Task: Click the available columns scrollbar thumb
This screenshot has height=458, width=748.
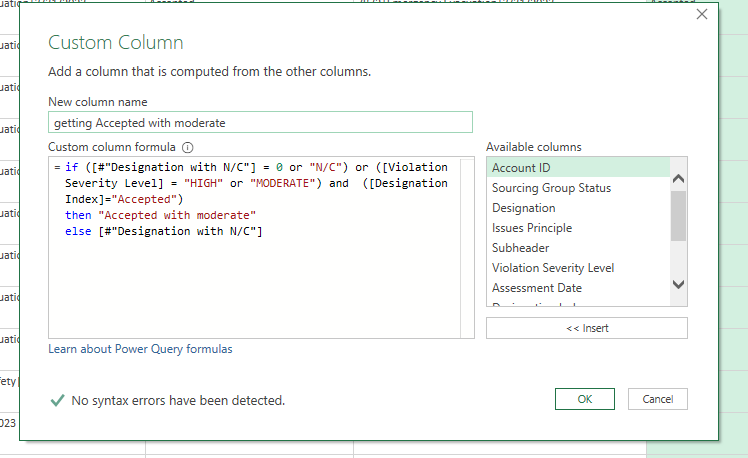Action: tap(678, 216)
